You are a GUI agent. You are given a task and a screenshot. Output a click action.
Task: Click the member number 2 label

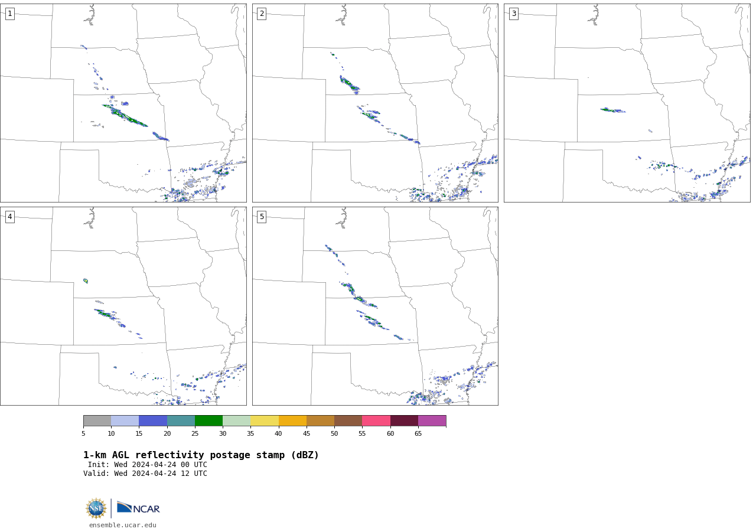tap(262, 14)
